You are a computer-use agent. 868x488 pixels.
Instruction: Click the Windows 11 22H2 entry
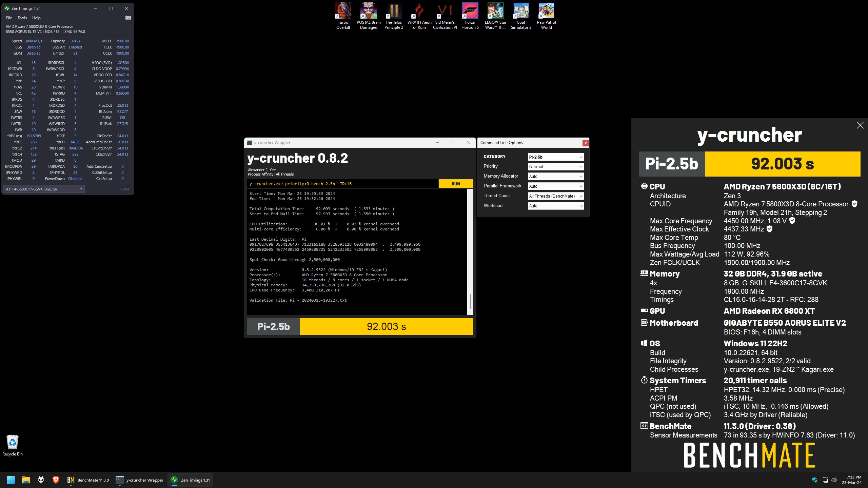755,343
